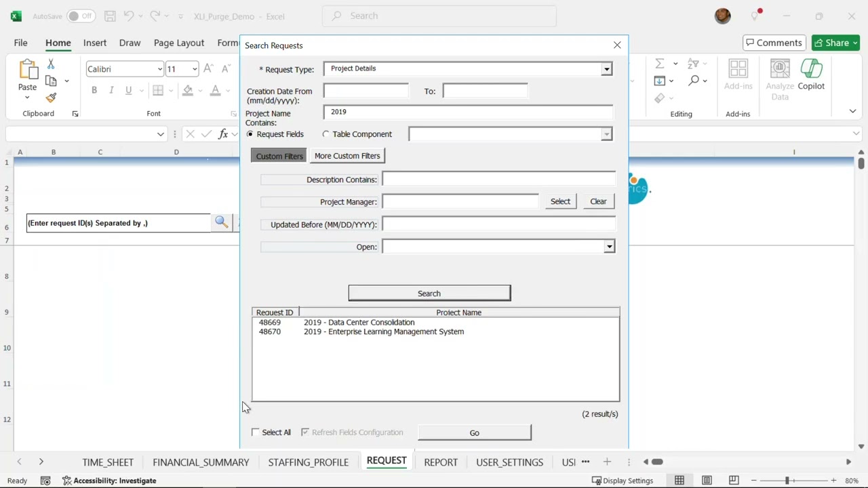
Task: Click the Normal view icon in status bar
Action: click(679, 481)
